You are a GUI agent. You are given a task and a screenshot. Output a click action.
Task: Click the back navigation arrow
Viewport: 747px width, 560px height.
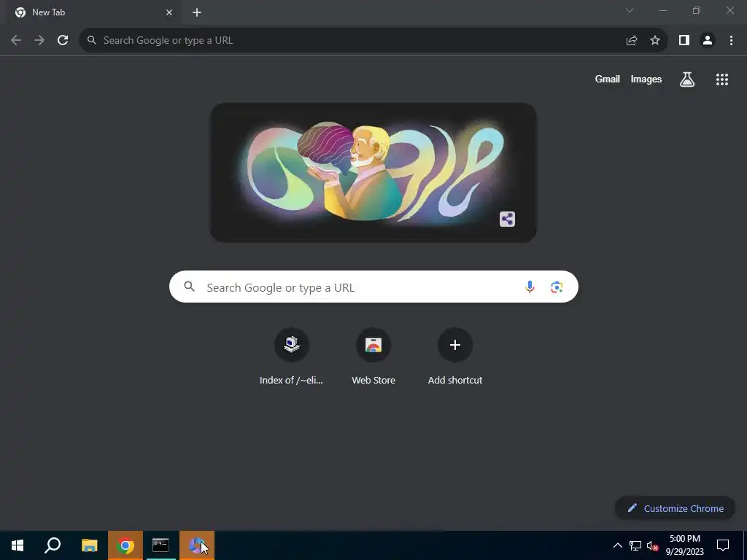pos(16,41)
